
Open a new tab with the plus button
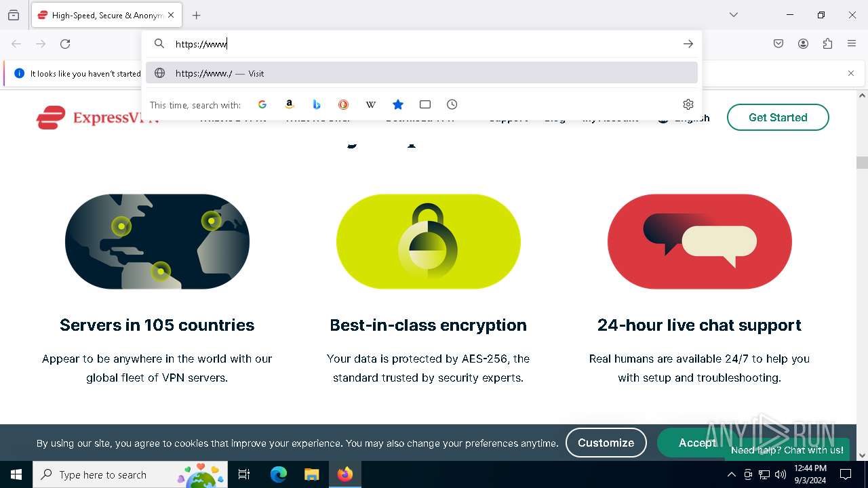pos(197,15)
